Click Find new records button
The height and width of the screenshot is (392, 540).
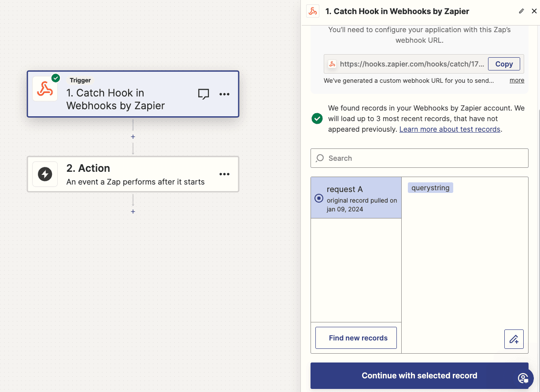pos(356,338)
